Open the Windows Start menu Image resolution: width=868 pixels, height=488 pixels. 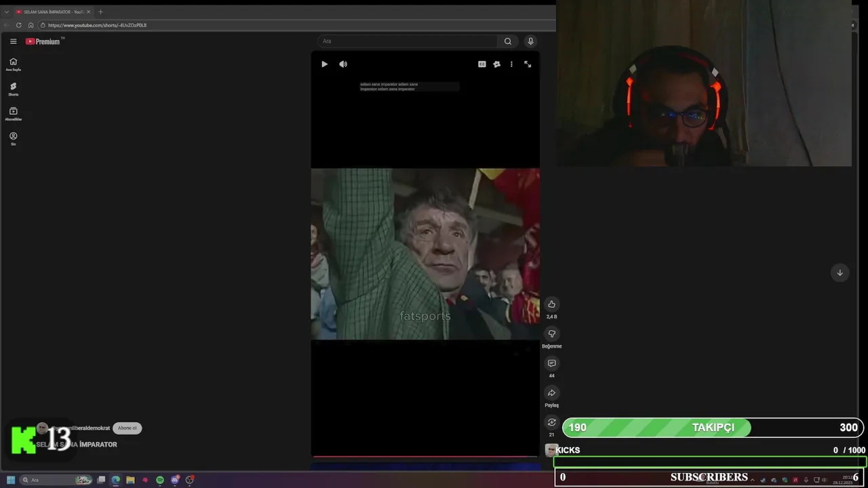[x=10, y=480]
